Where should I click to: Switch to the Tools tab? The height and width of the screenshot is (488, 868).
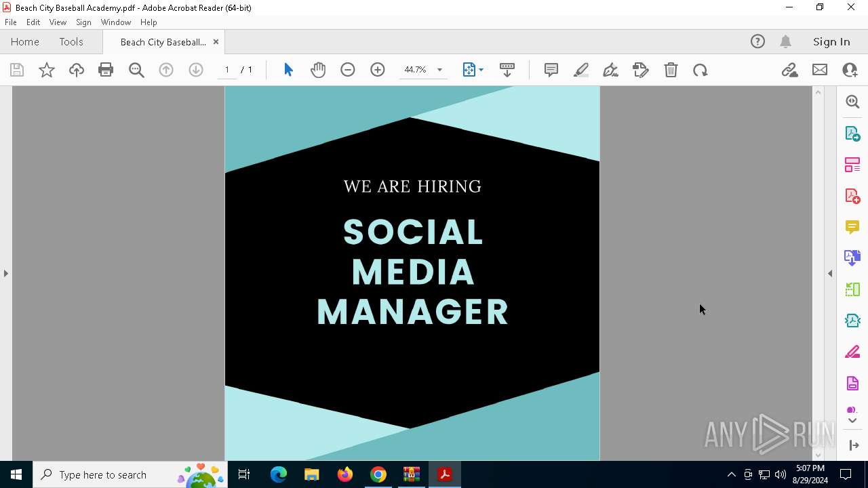click(71, 41)
